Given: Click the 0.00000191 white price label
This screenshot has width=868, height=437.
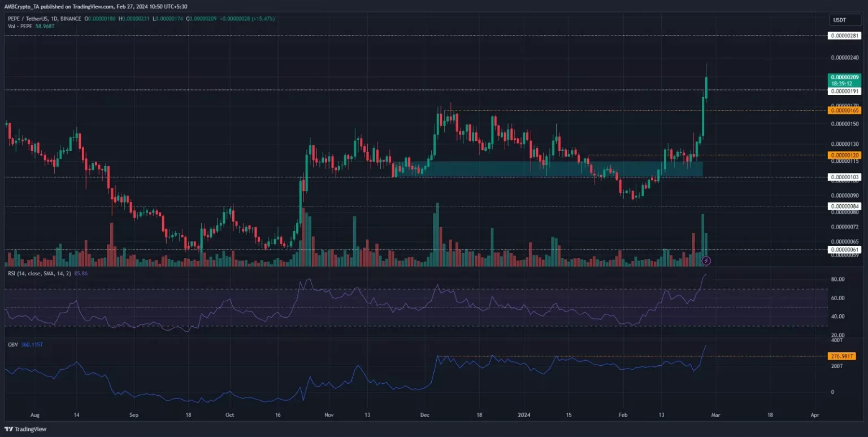Looking at the screenshot, I should (x=844, y=90).
